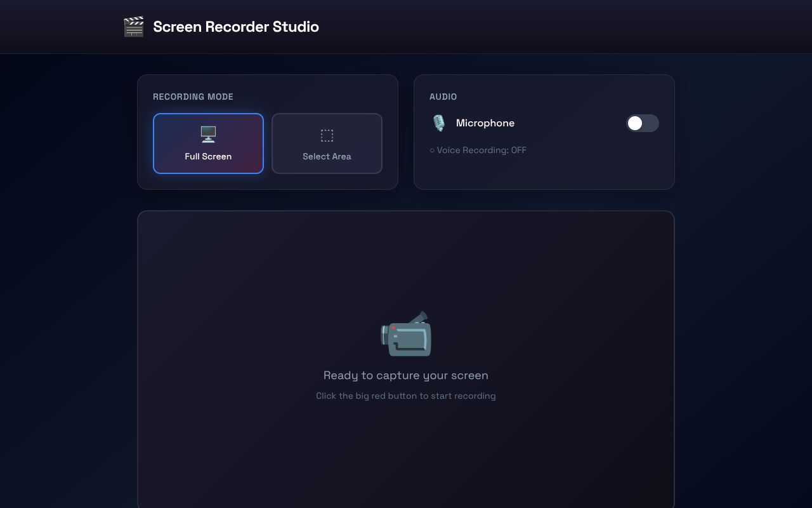The width and height of the screenshot is (812, 508).
Task: Click the status dot beside Voice Recording
Action: (432, 150)
